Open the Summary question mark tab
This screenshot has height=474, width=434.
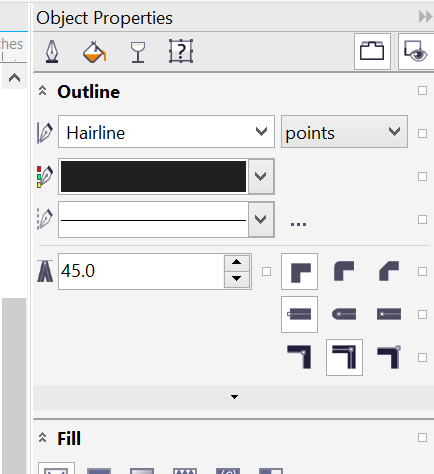point(181,51)
